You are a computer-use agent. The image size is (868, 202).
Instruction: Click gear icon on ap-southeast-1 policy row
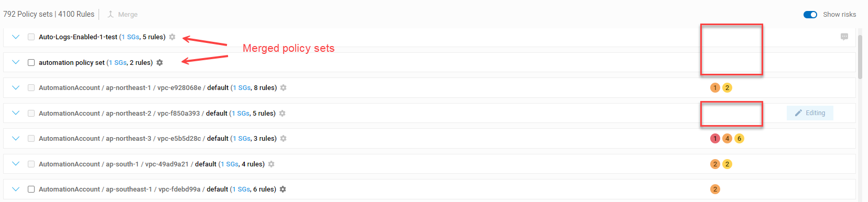(x=283, y=189)
